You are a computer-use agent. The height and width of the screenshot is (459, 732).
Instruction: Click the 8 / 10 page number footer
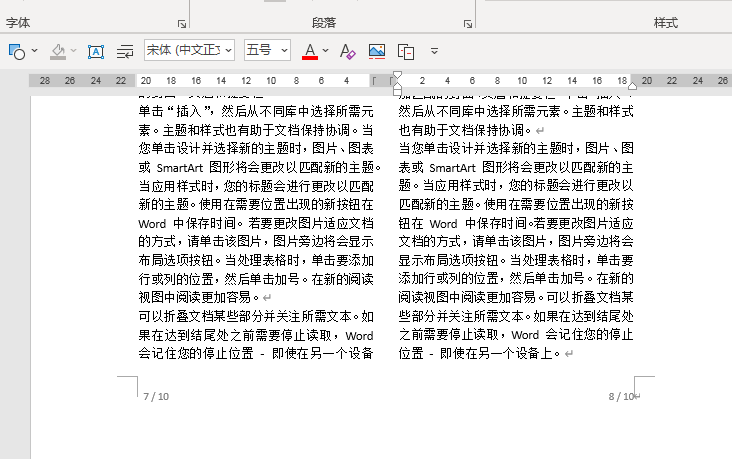[x=621, y=397]
